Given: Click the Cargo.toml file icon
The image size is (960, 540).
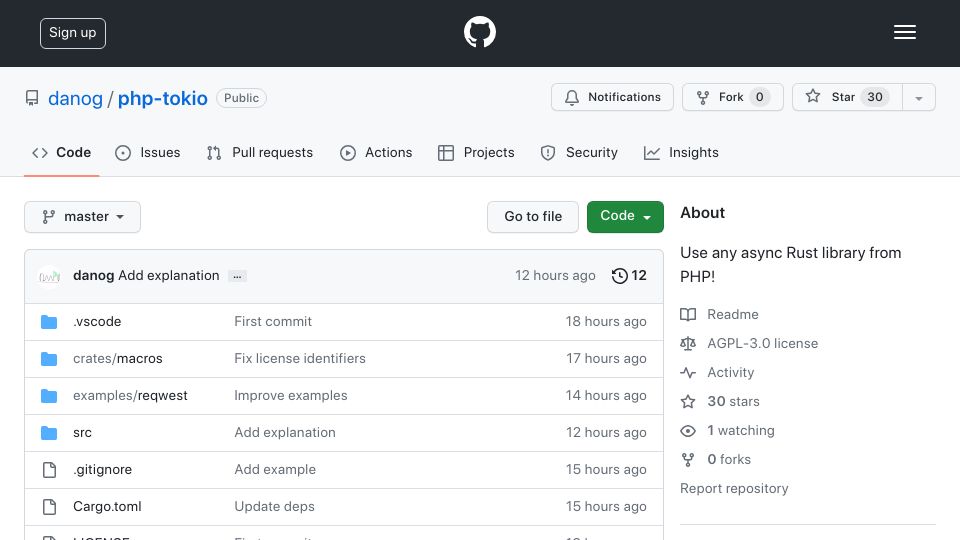Looking at the screenshot, I should tap(49, 506).
